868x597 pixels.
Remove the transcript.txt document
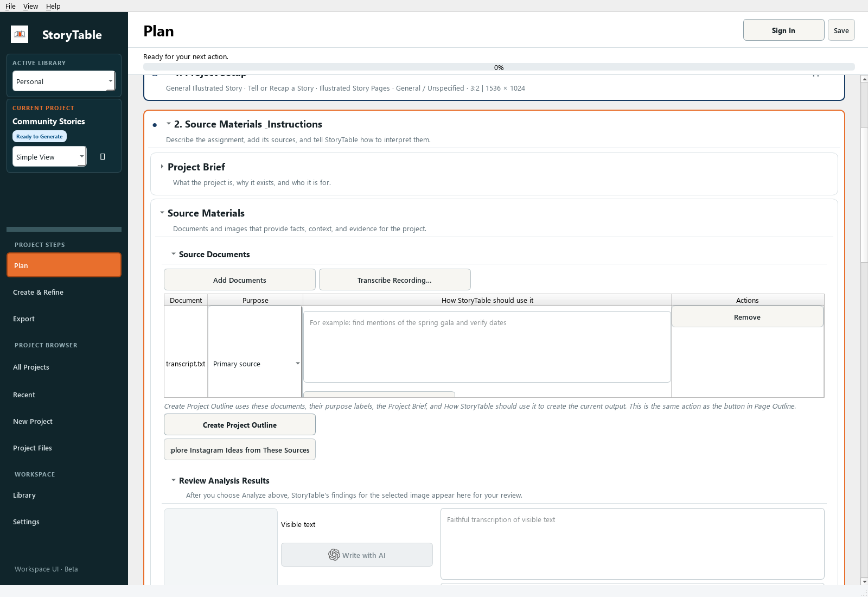point(747,317)
